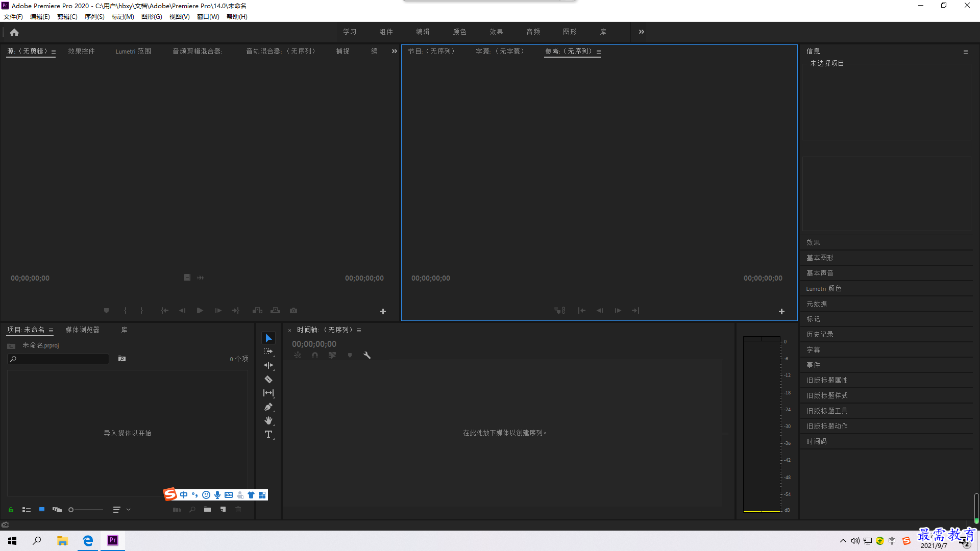Select the Selection tool arrow

pos(268,338)
